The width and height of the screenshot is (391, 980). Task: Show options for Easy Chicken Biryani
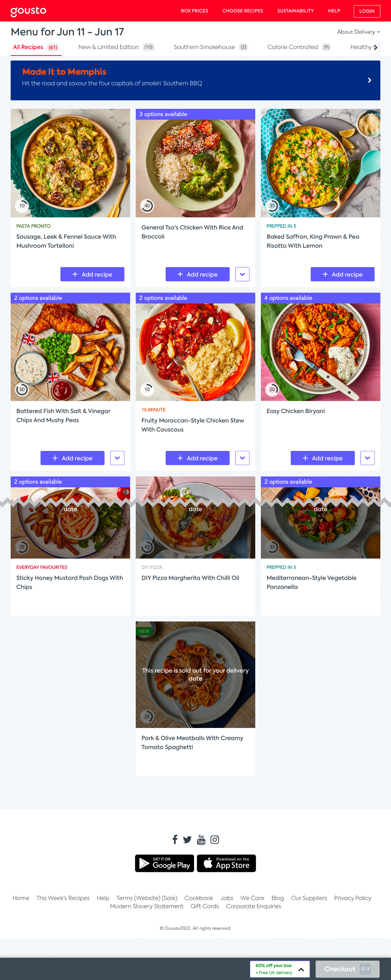367,458
